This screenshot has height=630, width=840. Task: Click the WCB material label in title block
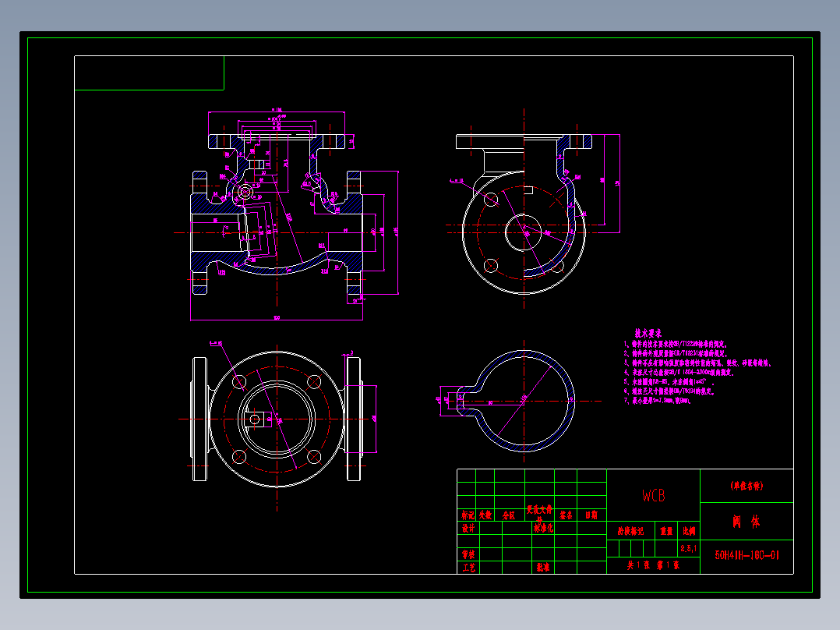(x=654, y=495)
